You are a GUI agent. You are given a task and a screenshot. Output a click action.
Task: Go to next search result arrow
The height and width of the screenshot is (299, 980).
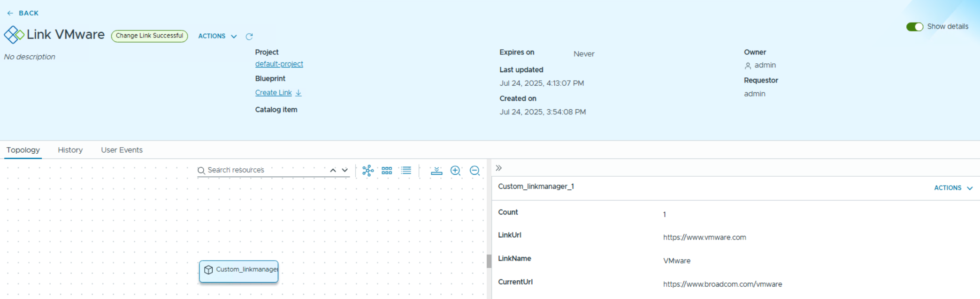click(345, 170)
